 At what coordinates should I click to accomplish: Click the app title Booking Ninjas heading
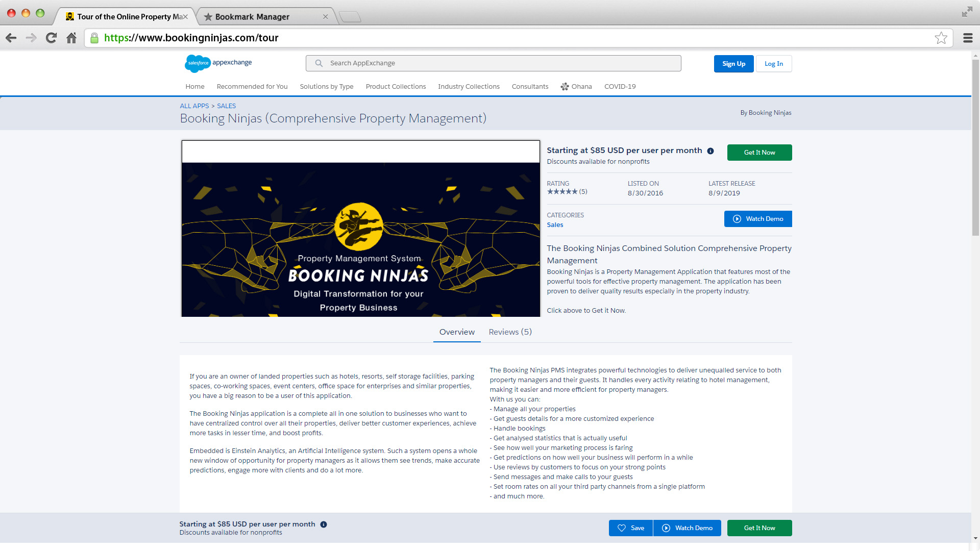(x=333, y=118)
